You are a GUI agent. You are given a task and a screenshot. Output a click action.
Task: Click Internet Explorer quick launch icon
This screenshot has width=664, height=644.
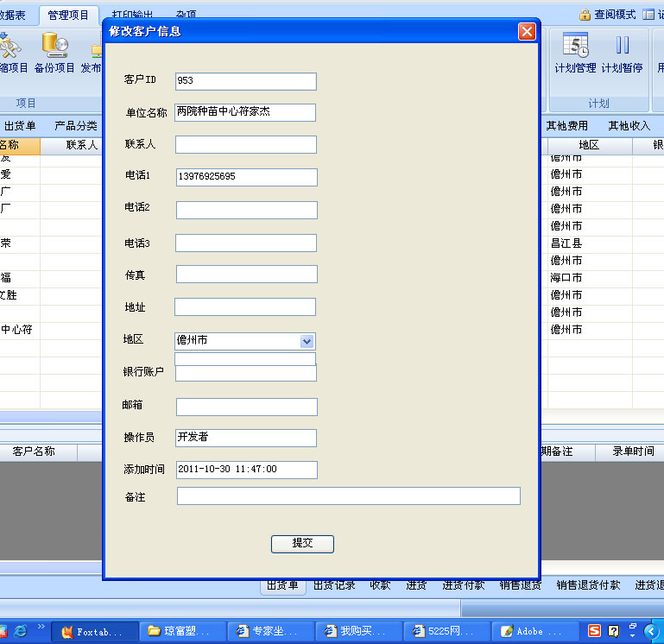[21, 631]
